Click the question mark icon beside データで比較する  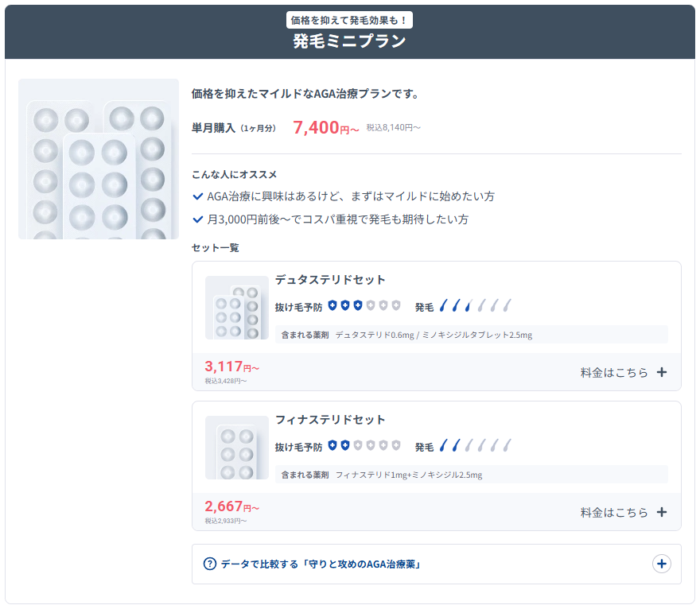210,564
